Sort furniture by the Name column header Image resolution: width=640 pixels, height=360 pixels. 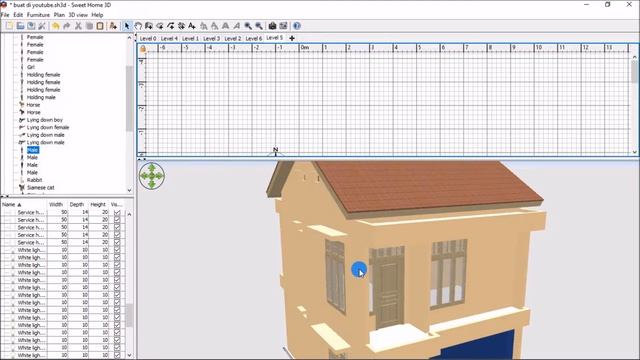[x=24, y=204]
